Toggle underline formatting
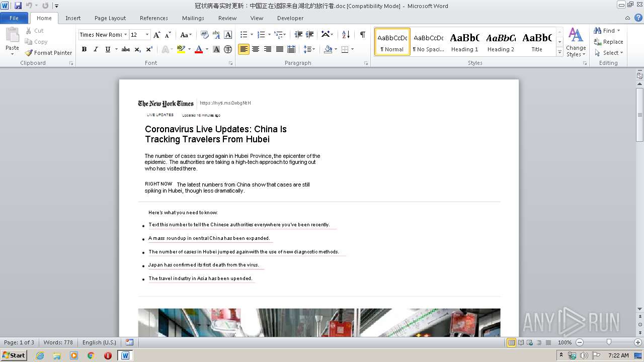644x362 pixels. pos(108,49)
